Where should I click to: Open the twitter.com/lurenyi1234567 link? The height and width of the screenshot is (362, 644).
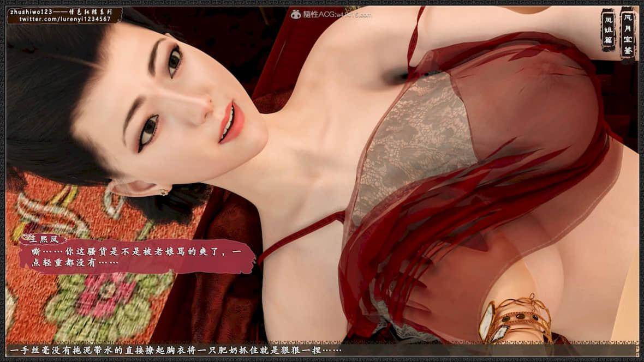(65, 19)
